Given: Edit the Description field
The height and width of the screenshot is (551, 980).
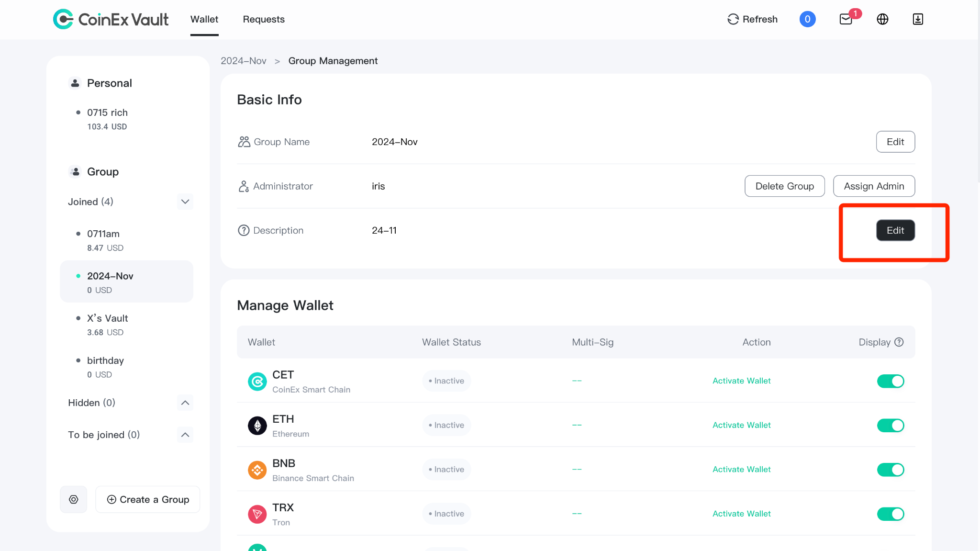Looking at the screenshot, I should coord(895,230).
